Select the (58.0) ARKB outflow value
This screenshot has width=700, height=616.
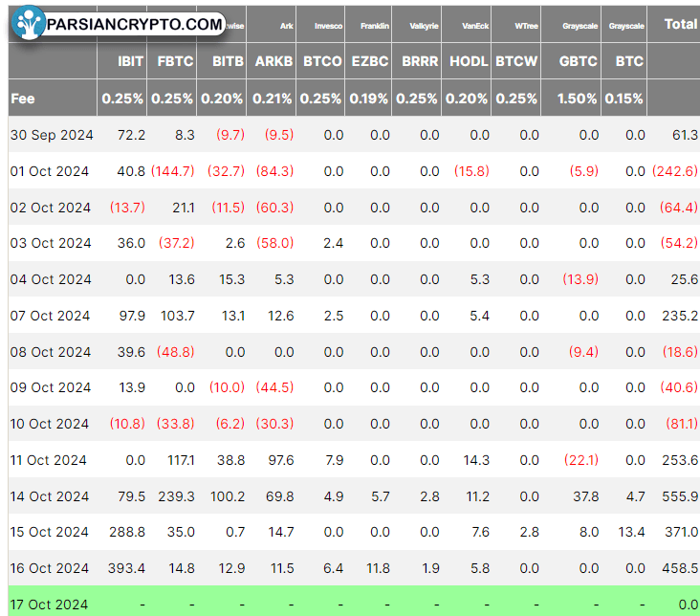(274, 244)
